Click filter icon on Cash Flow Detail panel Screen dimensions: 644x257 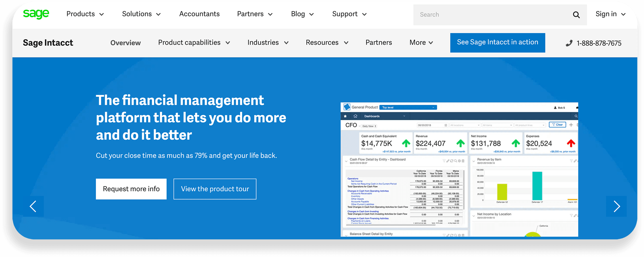coord(444,161)
